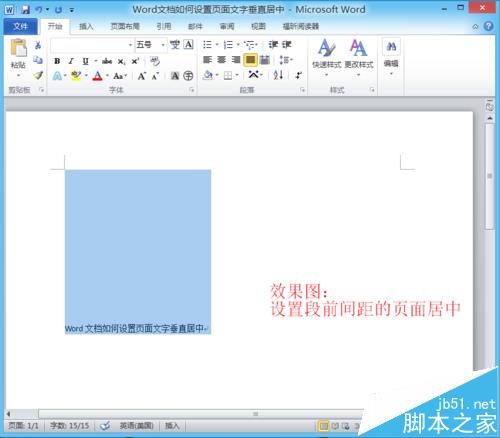Click the vertical scrollbar thumb
The image size is (500, 438).
[x=490, y=176]
